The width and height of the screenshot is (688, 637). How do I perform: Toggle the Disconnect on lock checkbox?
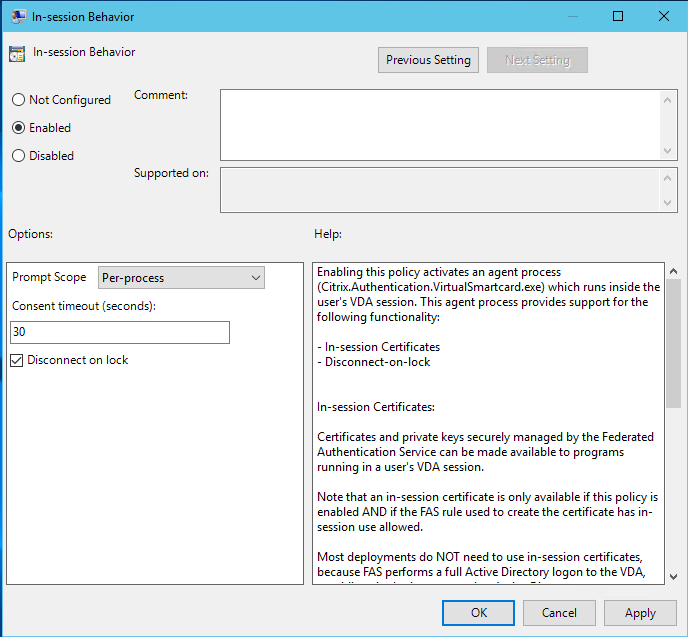tap(17, 360)
